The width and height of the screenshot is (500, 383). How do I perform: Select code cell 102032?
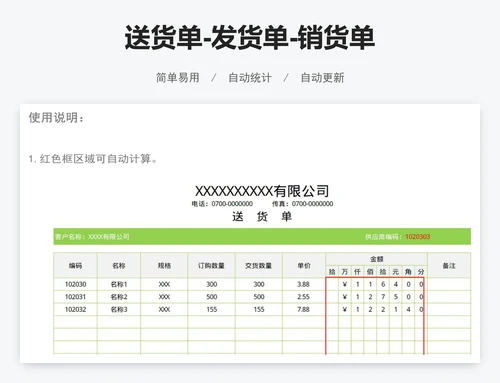[75, 309]
